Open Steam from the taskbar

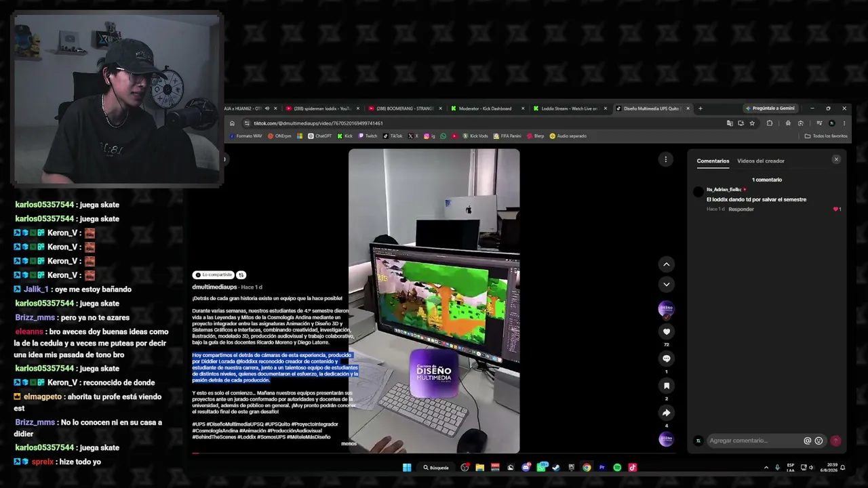(556, 467)
